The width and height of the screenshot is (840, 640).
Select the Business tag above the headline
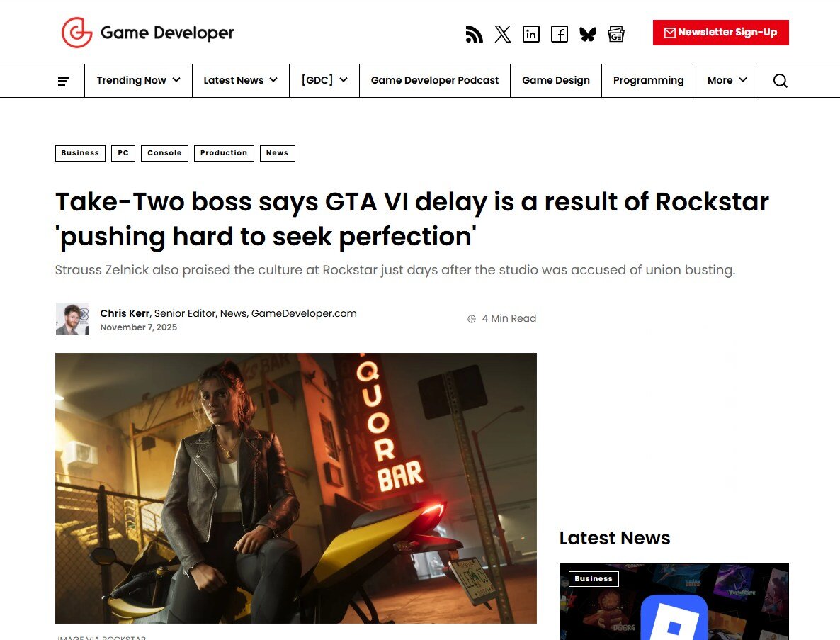coord(80,153)
